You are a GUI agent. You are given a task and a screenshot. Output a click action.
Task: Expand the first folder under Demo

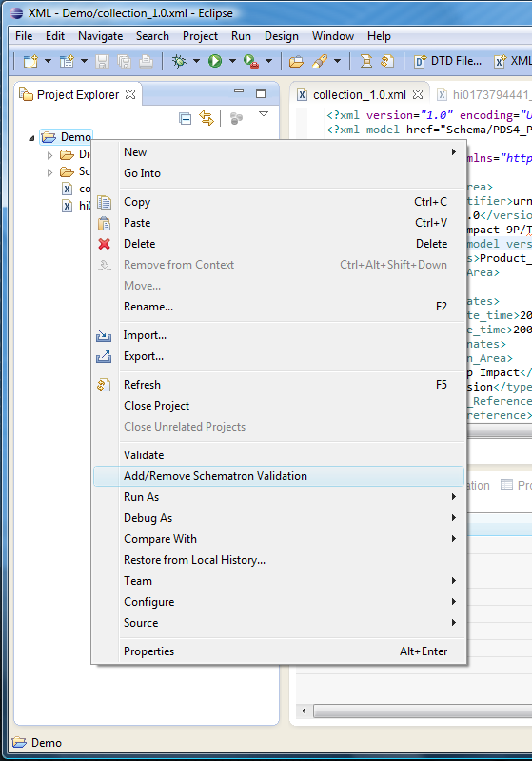tap(49, 156)
